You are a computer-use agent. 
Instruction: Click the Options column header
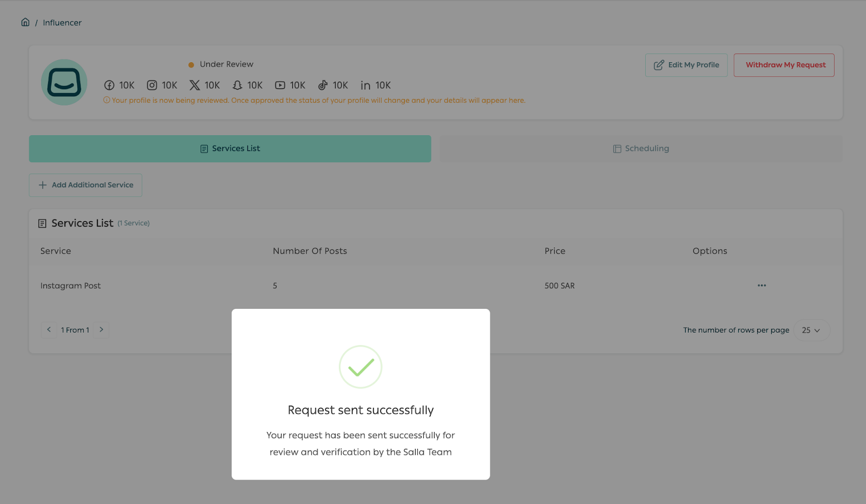coord(710,251)
